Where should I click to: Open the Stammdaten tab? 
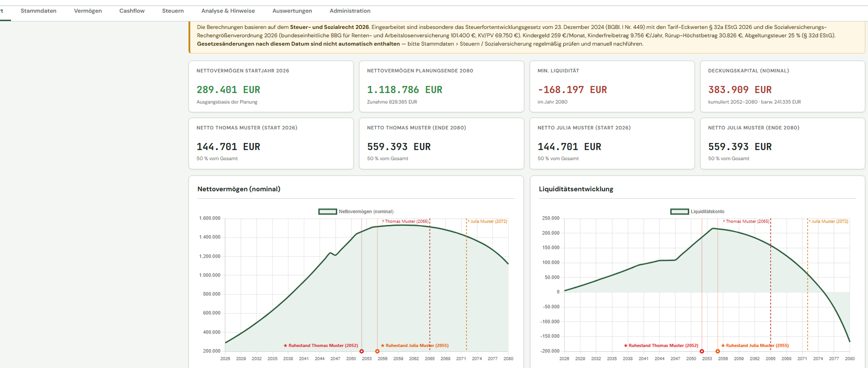(38, 11)
